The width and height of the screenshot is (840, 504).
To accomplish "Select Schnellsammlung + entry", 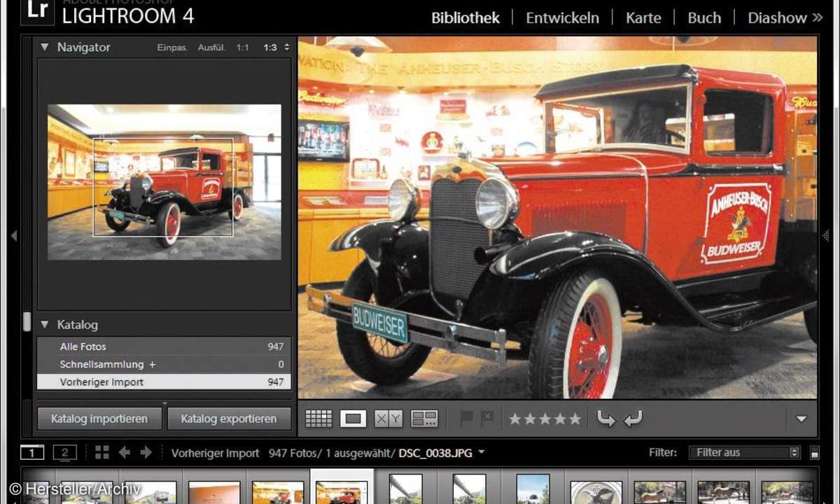I will (x=164, y=364).
